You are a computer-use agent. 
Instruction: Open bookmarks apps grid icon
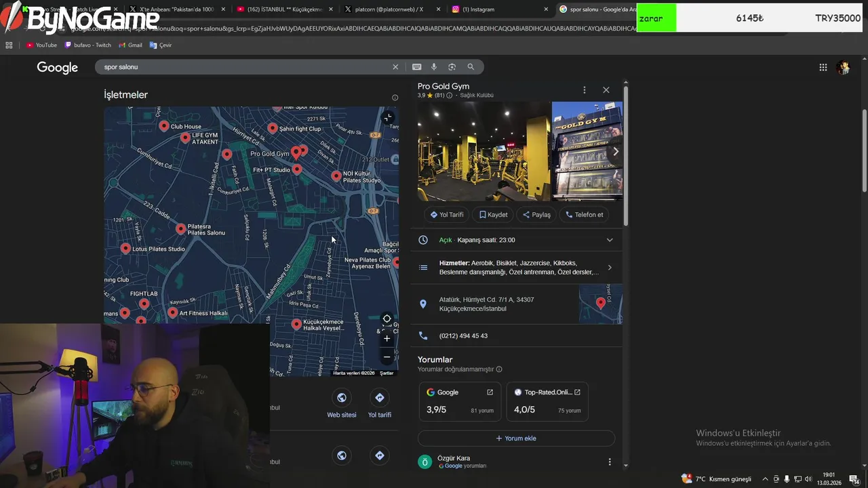(9, 45)
